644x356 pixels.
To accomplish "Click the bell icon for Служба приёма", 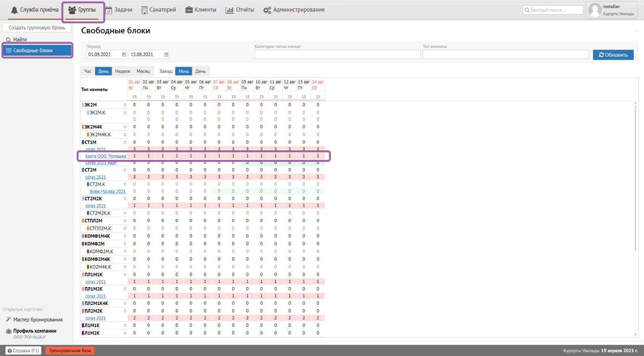I will tap(14, 10).
